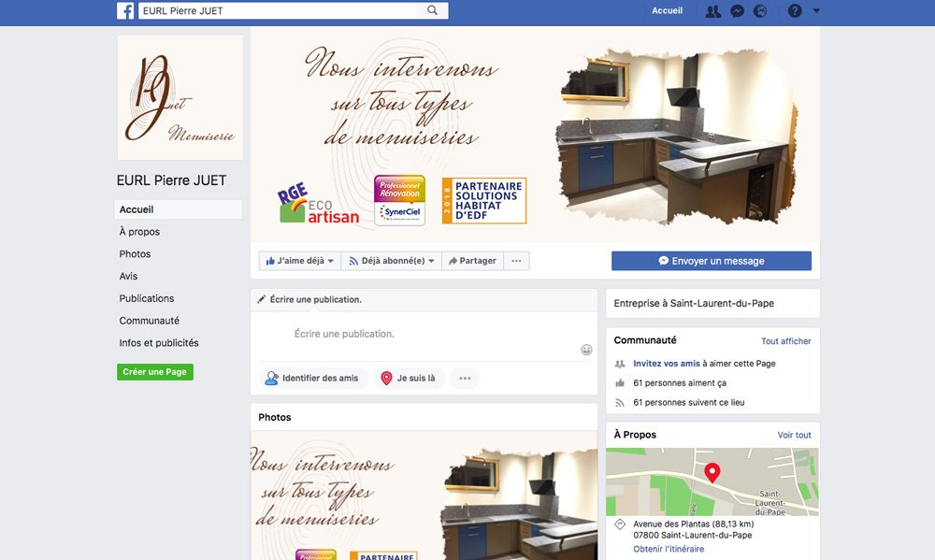Click Invitez vos amis link
Image resolution: width=935 pixels, height=560 pixels.
pyautogui.click(x=667, y=363)
